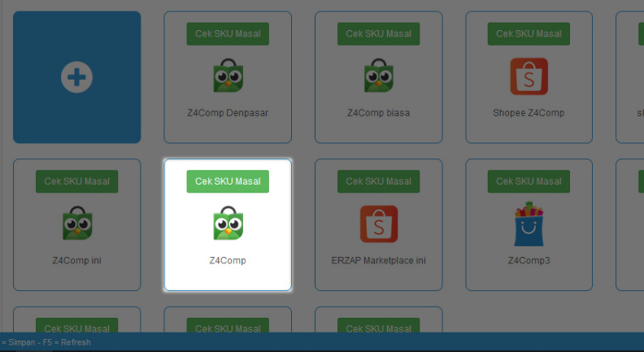Click Cek SKU Masal on Shopee Z4Comp card
Screen dimensions: 644x352
pyautogui.click(x=529, y=33)
